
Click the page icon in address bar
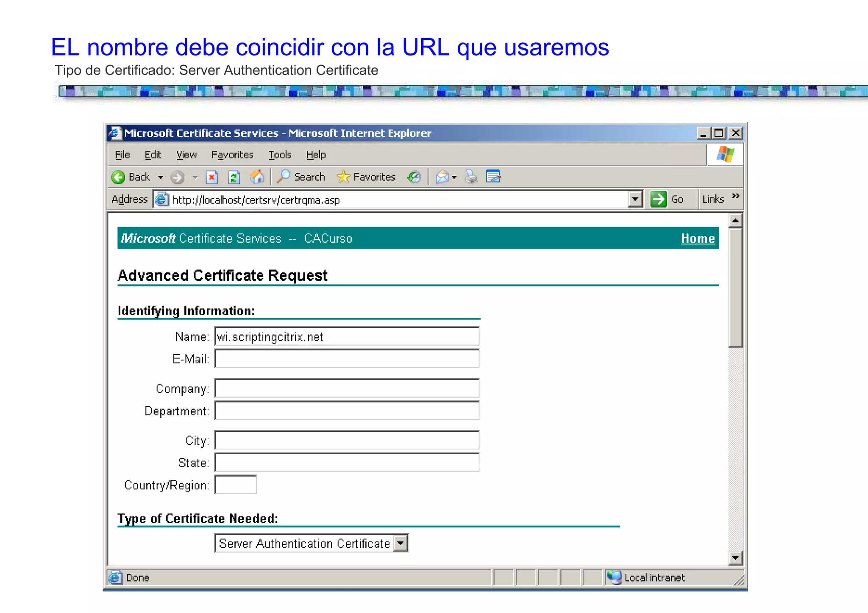[x=161, y=199]
